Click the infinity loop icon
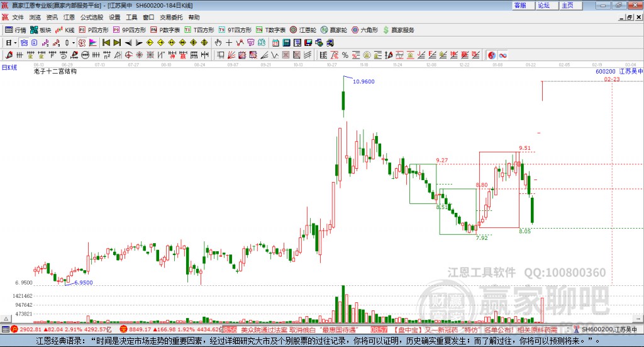 click(502, 55)
